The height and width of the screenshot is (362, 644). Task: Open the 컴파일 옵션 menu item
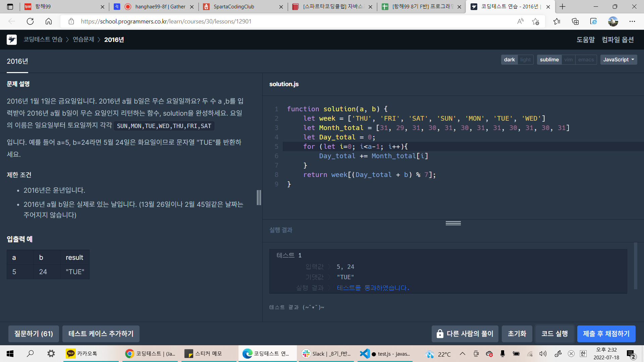(x=618, y=40)
